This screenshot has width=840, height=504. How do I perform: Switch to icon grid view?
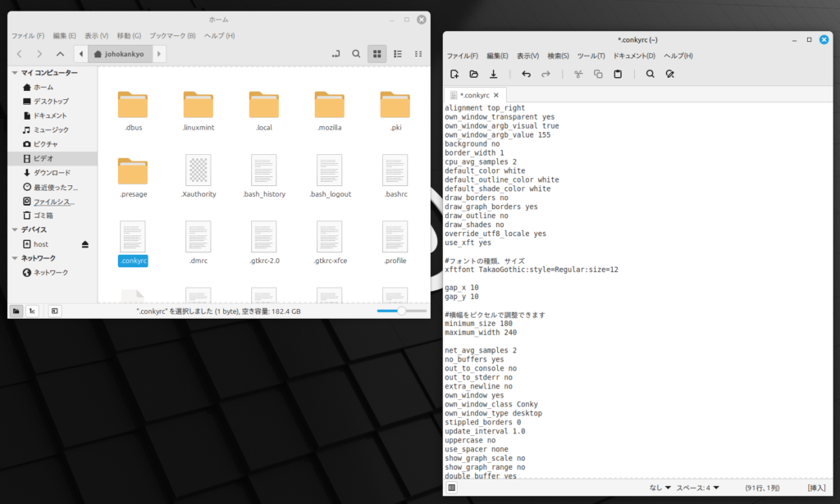[x=377, y=54]
